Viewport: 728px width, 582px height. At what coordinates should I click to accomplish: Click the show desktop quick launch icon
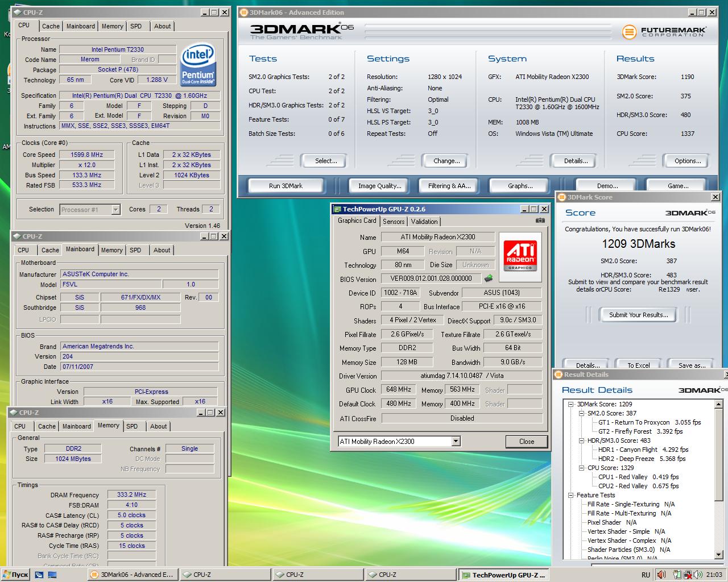pos(52,575)
